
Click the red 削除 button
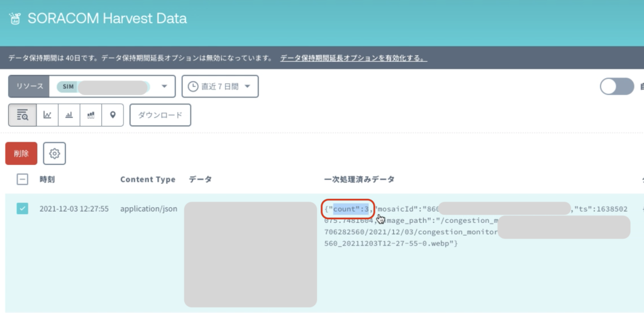coord(21,154)
